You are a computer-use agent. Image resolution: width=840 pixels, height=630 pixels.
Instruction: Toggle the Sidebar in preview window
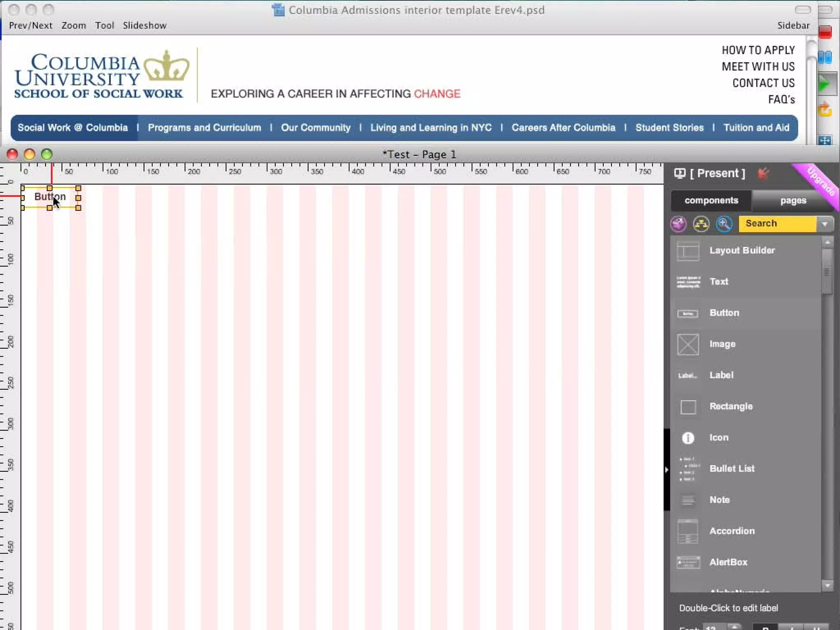coord(793,25)
